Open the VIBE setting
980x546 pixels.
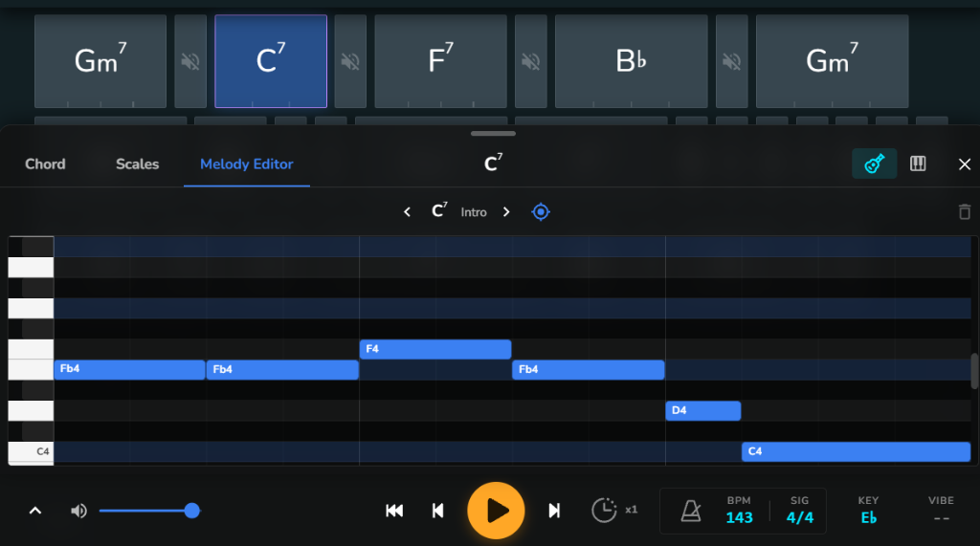click(942, 511)
